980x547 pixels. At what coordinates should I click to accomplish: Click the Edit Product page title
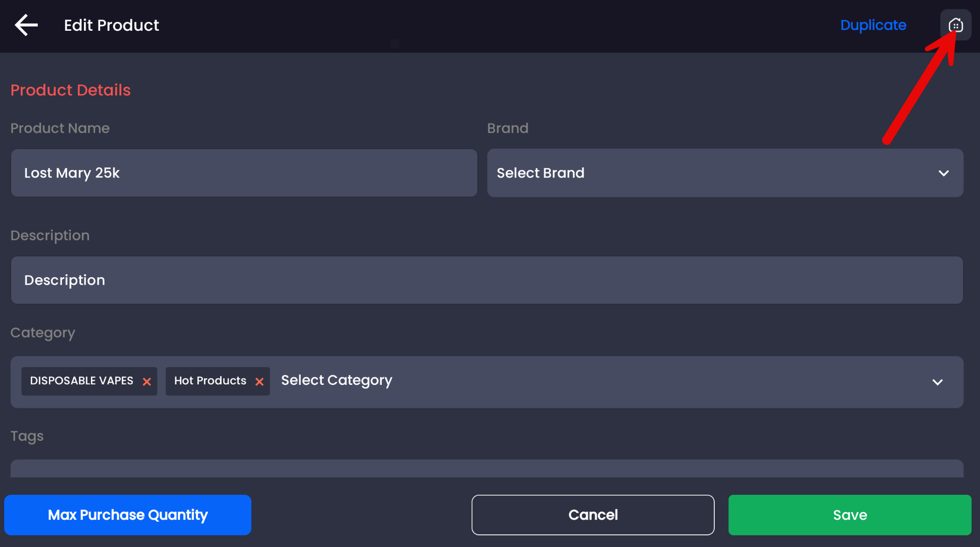(x=111, y=25)
